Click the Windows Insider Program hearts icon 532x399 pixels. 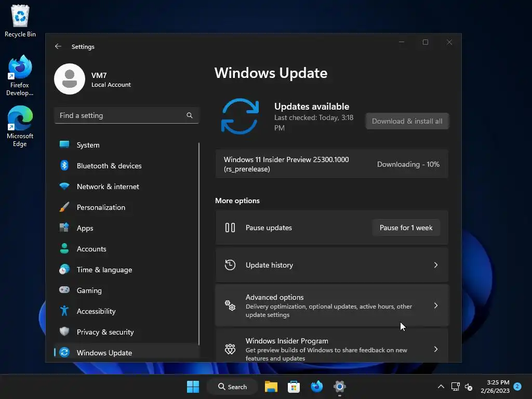click(x=230, y=349)
